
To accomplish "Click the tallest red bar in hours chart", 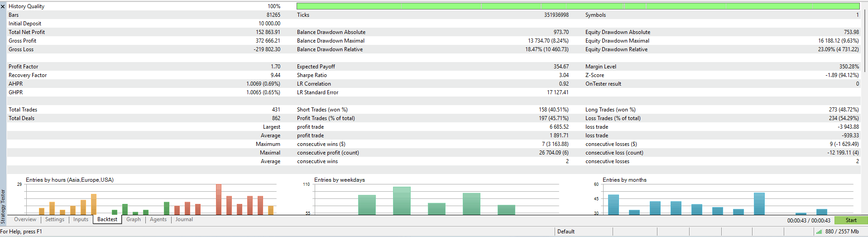I will 219,199.
